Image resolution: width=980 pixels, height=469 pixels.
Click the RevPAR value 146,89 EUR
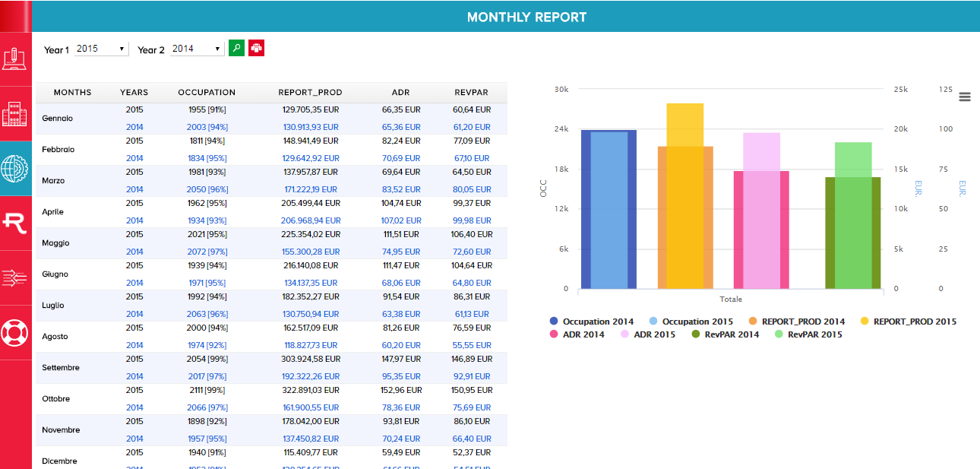pyautogui.click(x=472, y=359)
